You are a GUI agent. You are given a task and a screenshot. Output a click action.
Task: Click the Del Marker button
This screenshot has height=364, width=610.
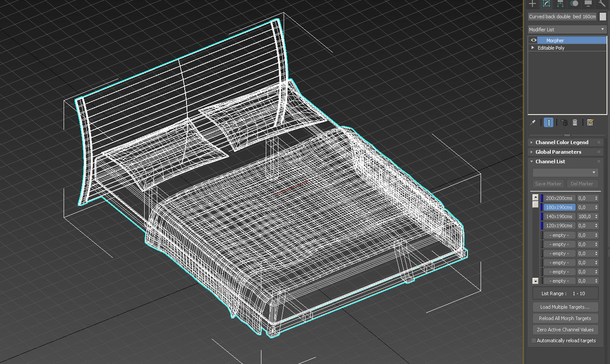click(x=582, y=184)
